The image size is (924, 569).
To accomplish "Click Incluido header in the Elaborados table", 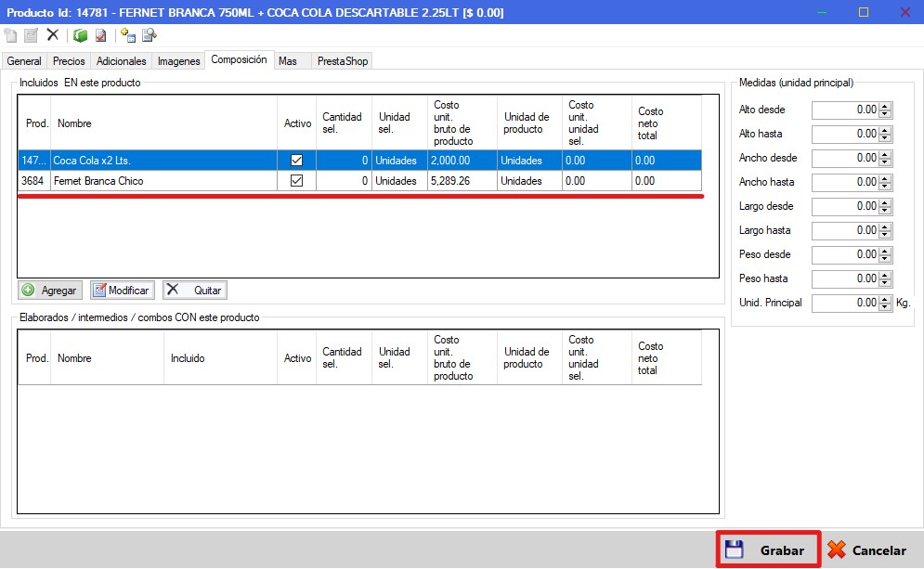I will (220, 358).
